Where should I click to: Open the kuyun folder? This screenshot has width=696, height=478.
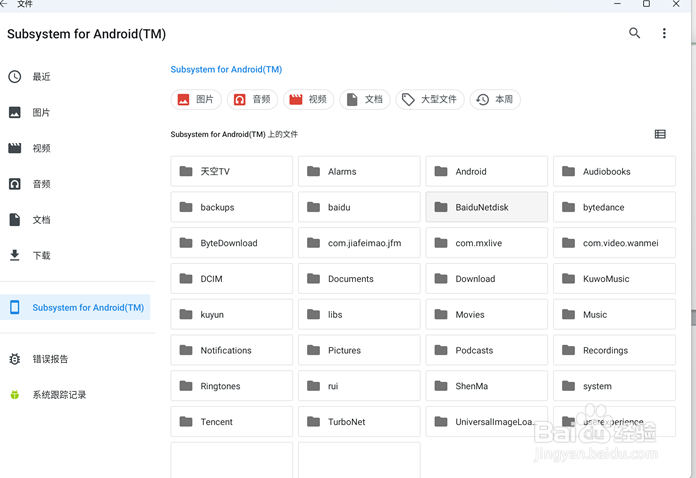click(232, 315)
